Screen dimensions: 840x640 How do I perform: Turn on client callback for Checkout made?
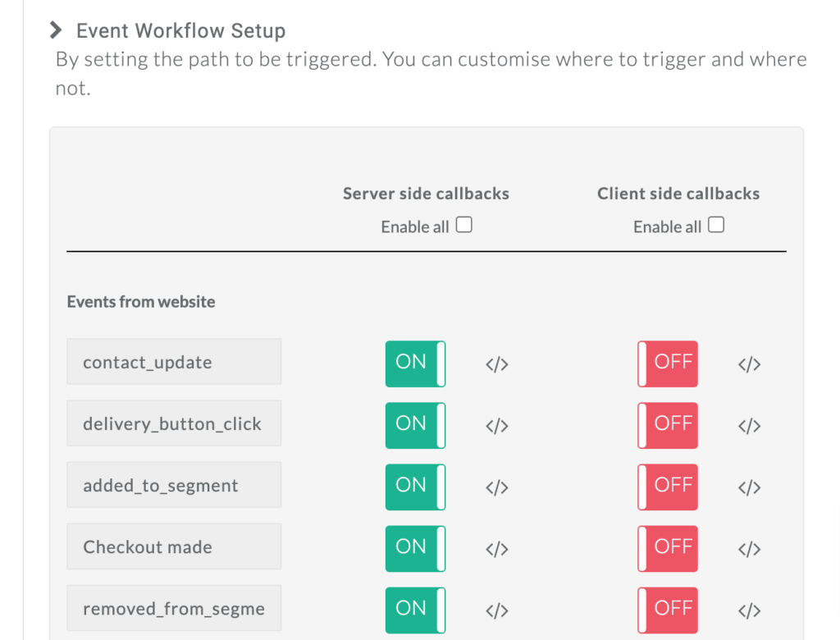pos(668,548)
